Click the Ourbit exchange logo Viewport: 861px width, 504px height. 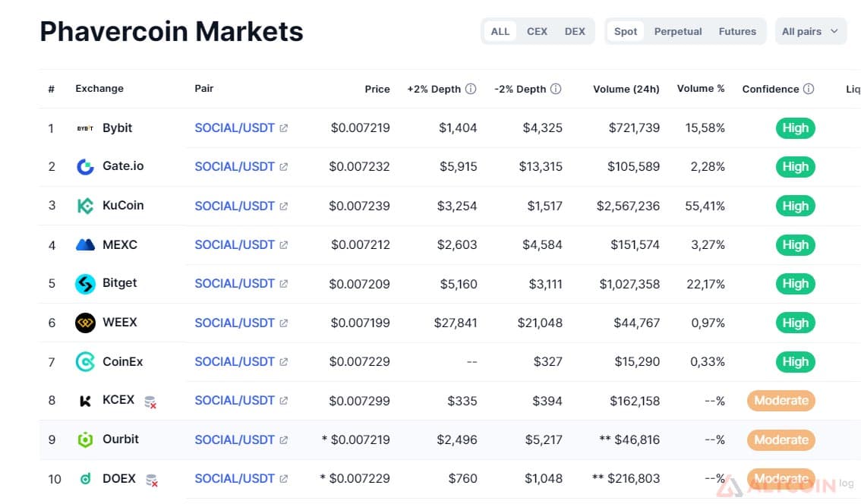[85, 439]
